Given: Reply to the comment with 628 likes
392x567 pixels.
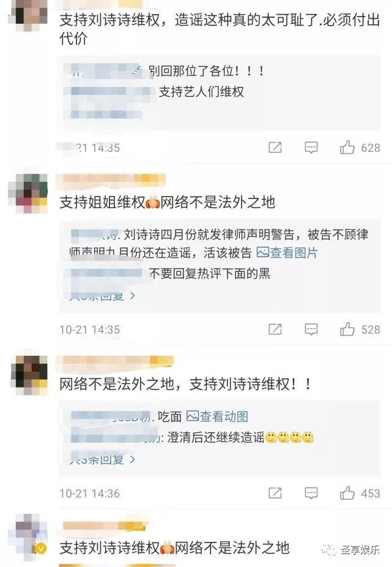Looking at the screenshot, I should [x=311, y=148].
